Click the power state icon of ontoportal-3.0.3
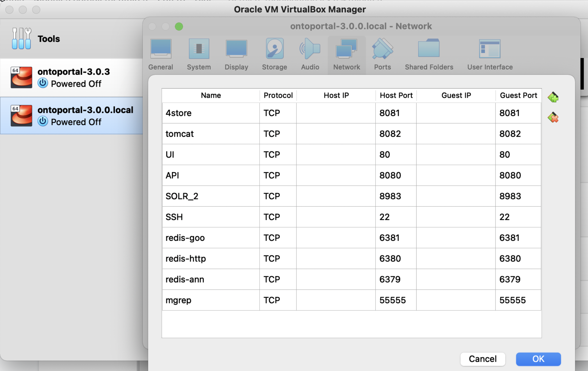 point(43,83)
